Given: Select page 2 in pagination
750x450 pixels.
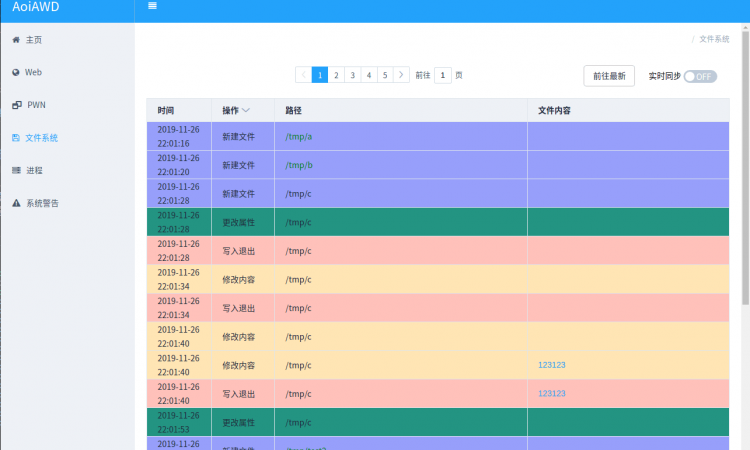Looking at the screenshot, I should pos(336,75).
